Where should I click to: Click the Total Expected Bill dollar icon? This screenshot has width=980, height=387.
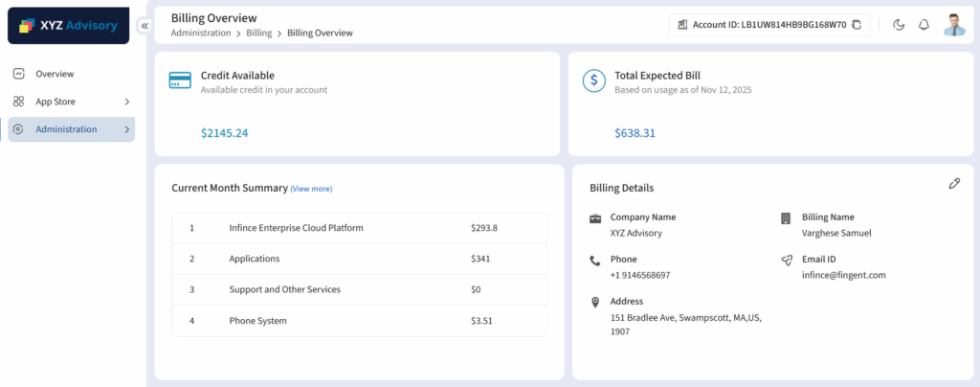coord(594,80)
